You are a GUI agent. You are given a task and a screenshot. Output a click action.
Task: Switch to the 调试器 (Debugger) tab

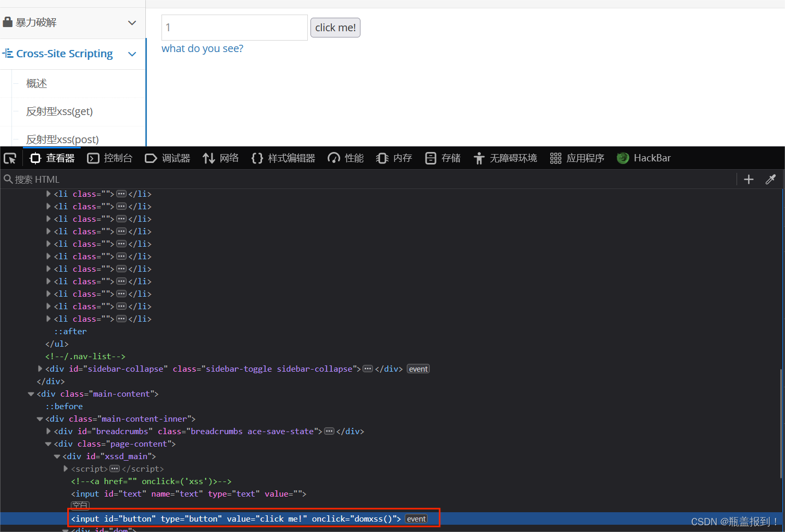(167, 158)
